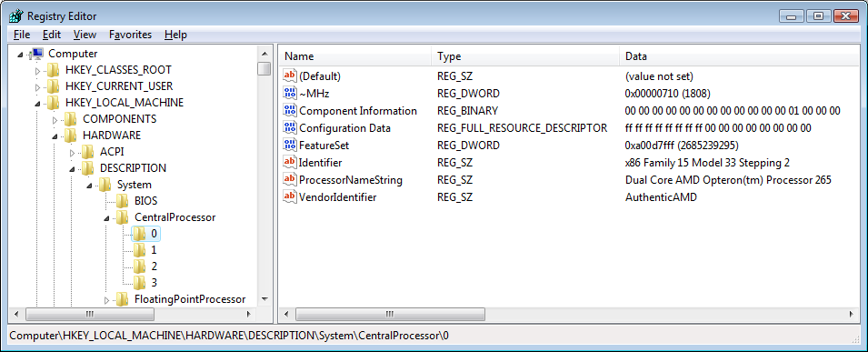Expand the HKEY_CLASSES_ROOT key
This screenshot has height=352, width=868.
coord(37,70)
